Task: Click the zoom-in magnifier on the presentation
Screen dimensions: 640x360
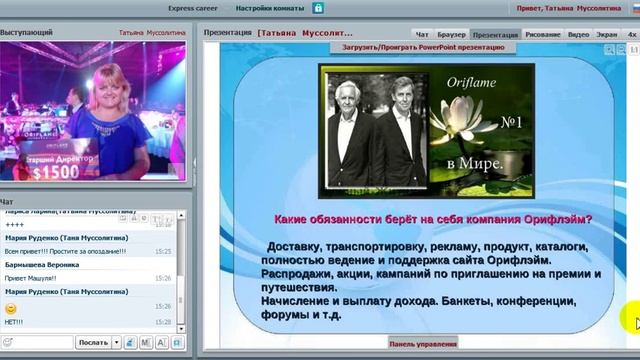Action: [x=609, y=50]
